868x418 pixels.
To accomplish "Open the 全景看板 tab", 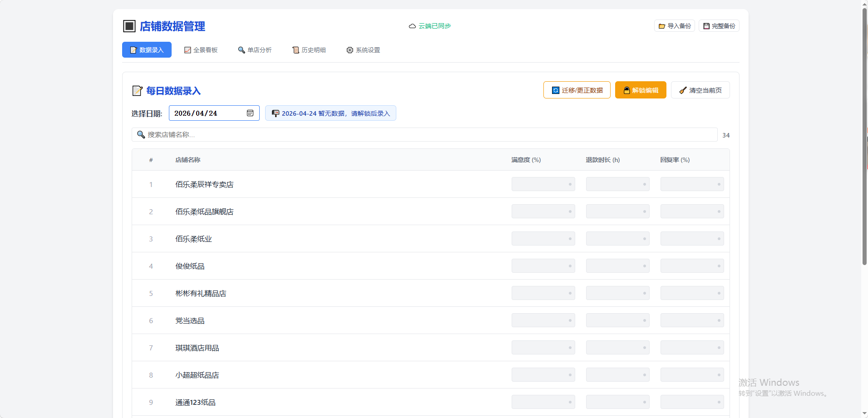I will pos(201,50).
